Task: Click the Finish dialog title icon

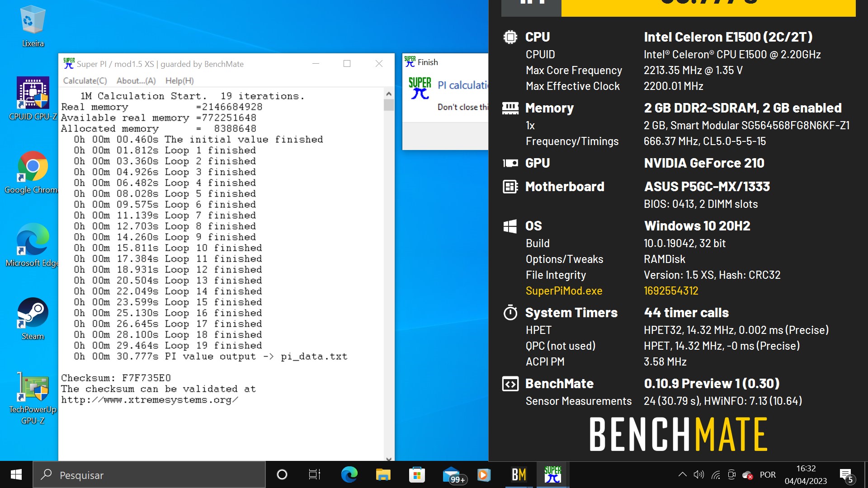Action: 410,61
